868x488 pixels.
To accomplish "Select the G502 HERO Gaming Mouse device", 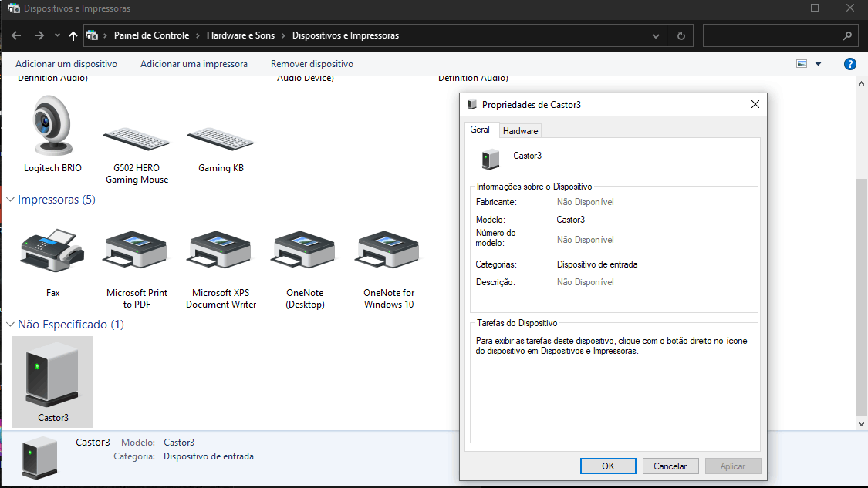I will click(136, 139).
